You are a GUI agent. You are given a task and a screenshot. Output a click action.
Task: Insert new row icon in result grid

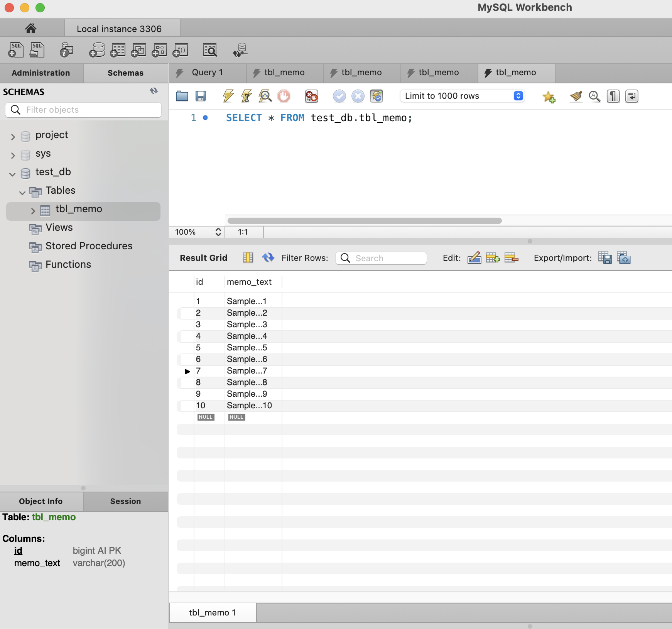click(x=493, y=257)
